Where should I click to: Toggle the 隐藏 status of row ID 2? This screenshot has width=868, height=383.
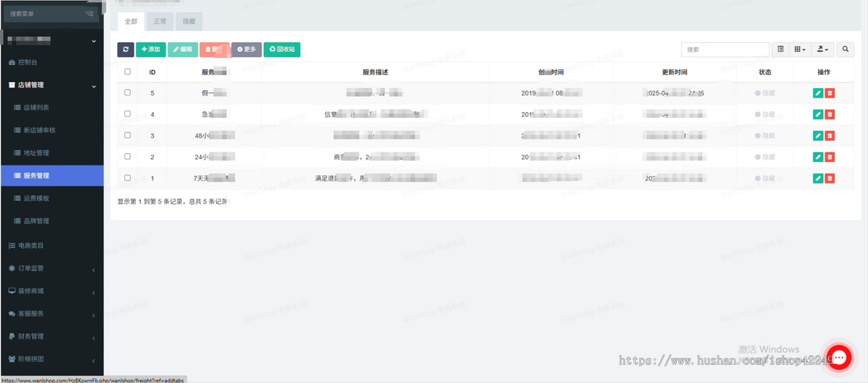click(765, 157)
